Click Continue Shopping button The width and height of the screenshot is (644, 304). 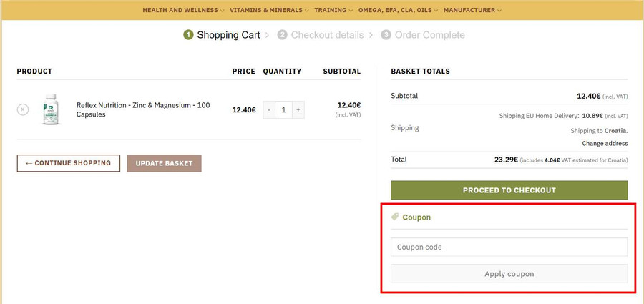click(x=69, y=163)
